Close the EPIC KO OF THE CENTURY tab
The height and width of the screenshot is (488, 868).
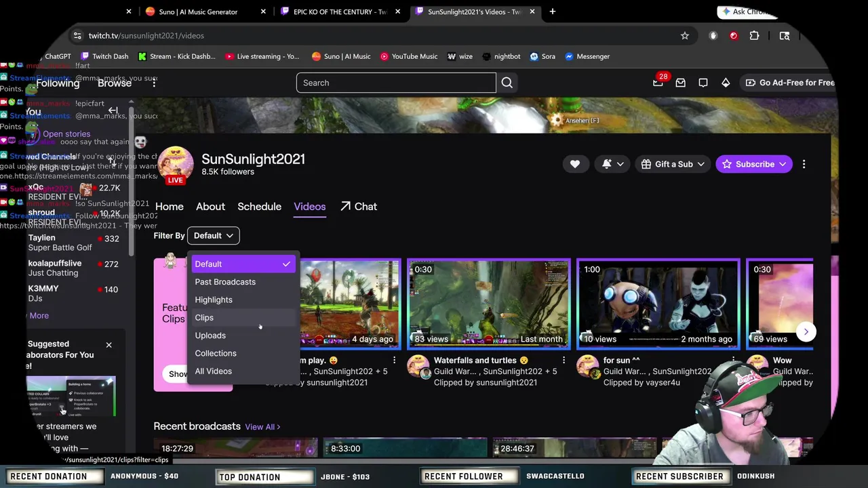(397, 12)
